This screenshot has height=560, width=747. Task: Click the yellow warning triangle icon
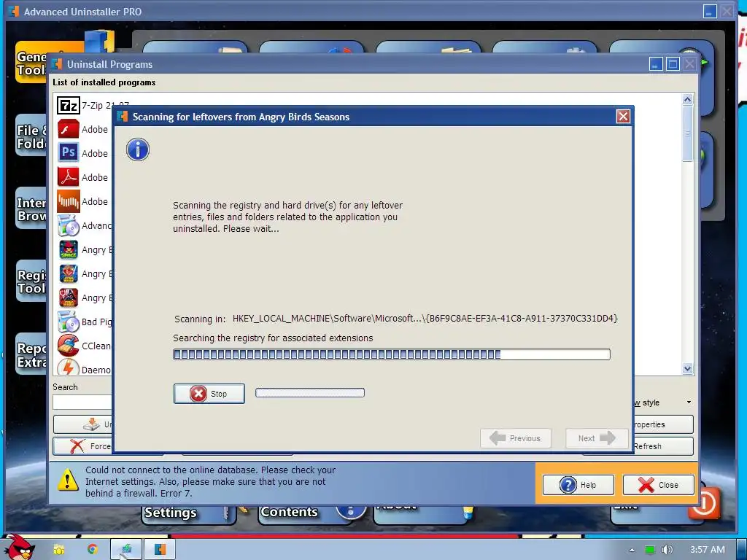(x=68, y=480)
